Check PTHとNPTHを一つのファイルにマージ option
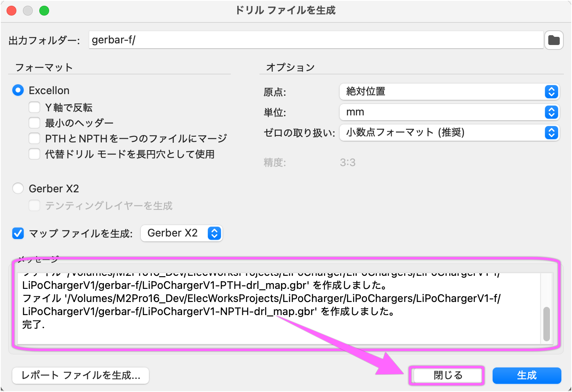This screenshot has height=392, width=572. (34, 139)
